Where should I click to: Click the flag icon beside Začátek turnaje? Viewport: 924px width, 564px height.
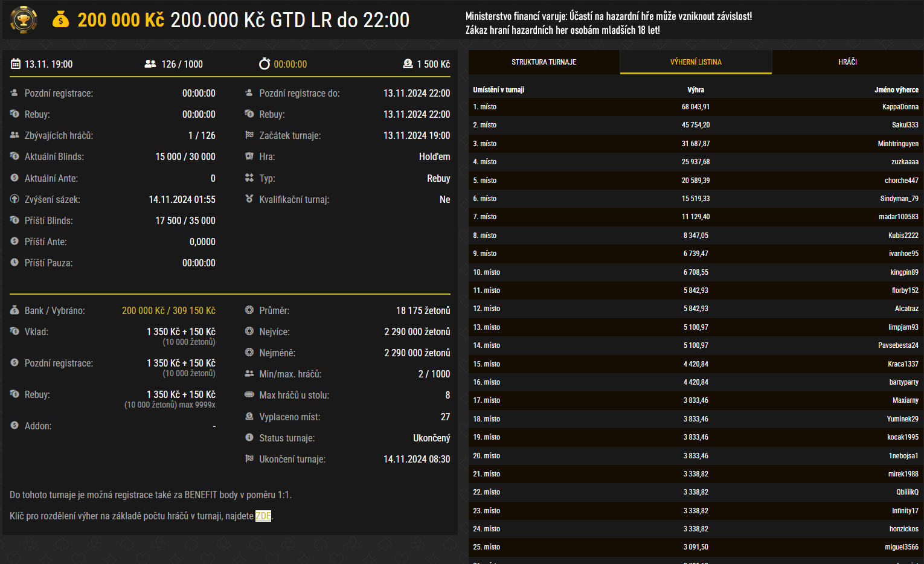248,135
